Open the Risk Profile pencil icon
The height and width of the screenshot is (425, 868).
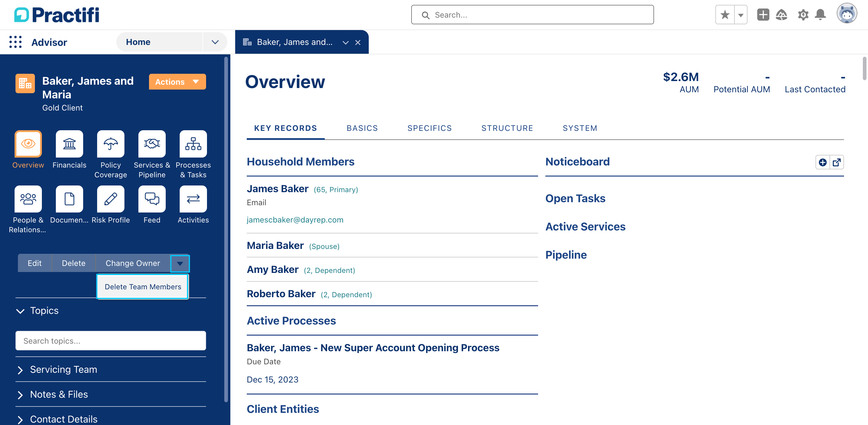click(x=110, y=199)
